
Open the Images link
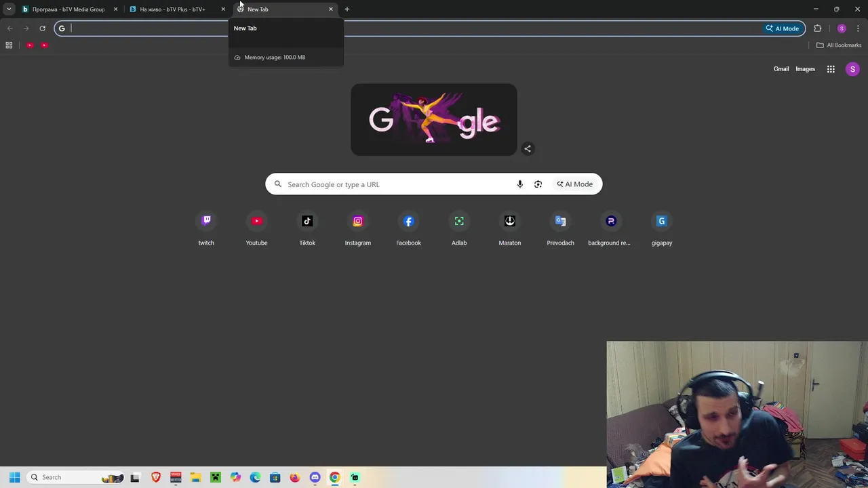point(805,69)
